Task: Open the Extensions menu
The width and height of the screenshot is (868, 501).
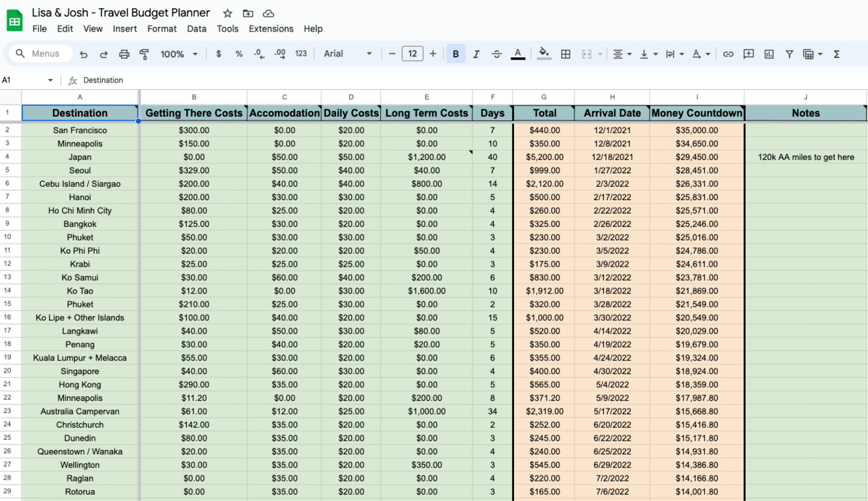Action: coord(271,29)
